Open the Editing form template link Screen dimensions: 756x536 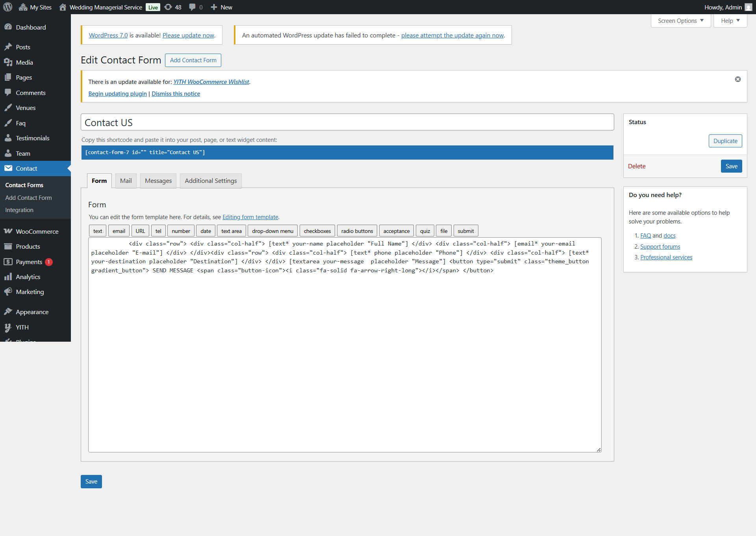(x=250, y=217)
